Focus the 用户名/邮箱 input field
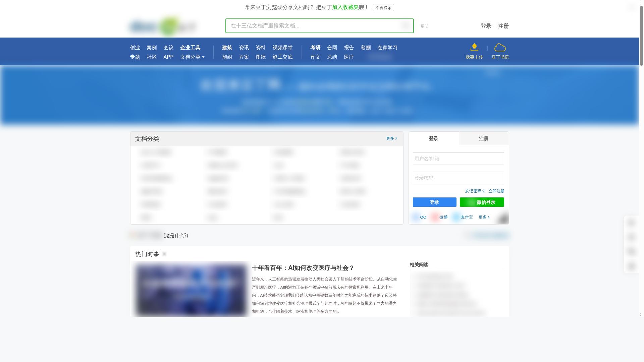The height and width of the screenshot is (362, 644). click(458, 159)
